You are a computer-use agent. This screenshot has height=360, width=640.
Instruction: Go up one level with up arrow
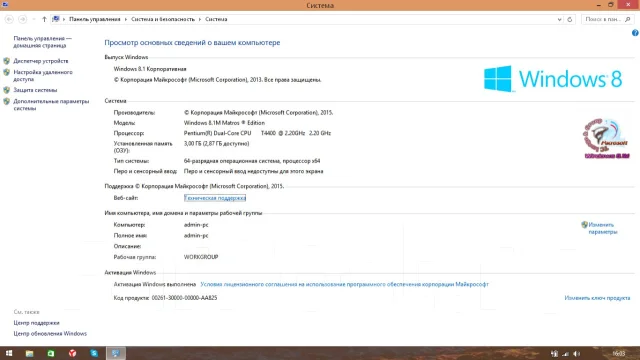(x=44, y=19)
